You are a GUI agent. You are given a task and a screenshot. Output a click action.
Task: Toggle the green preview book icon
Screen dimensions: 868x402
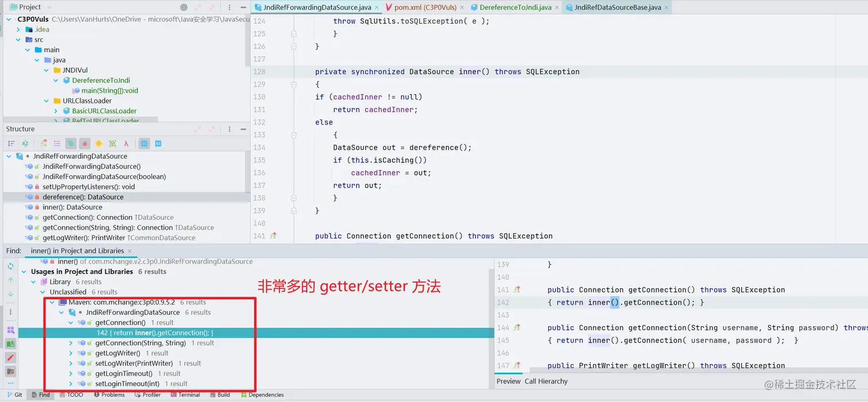[x=10, y=344]
